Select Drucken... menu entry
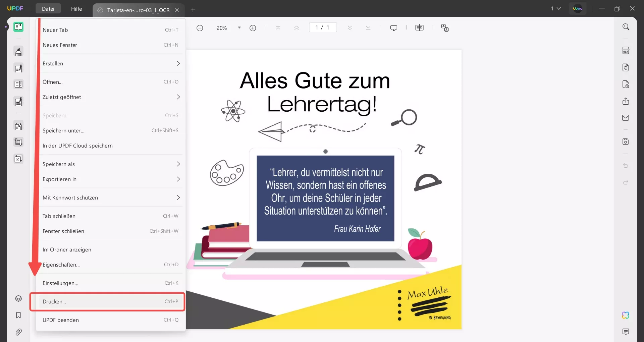Screen dimensions: 644x342 111,301
